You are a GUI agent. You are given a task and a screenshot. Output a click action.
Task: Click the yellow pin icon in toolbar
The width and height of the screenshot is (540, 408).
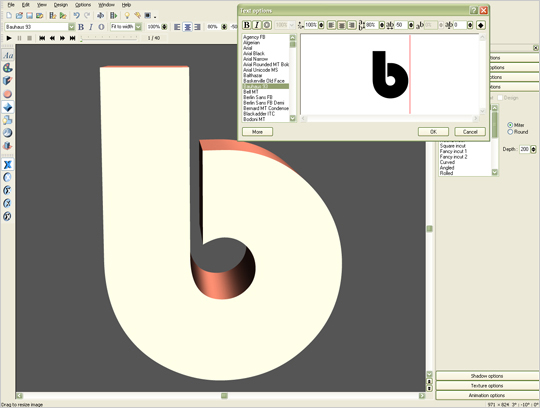(x=137, y=15)
